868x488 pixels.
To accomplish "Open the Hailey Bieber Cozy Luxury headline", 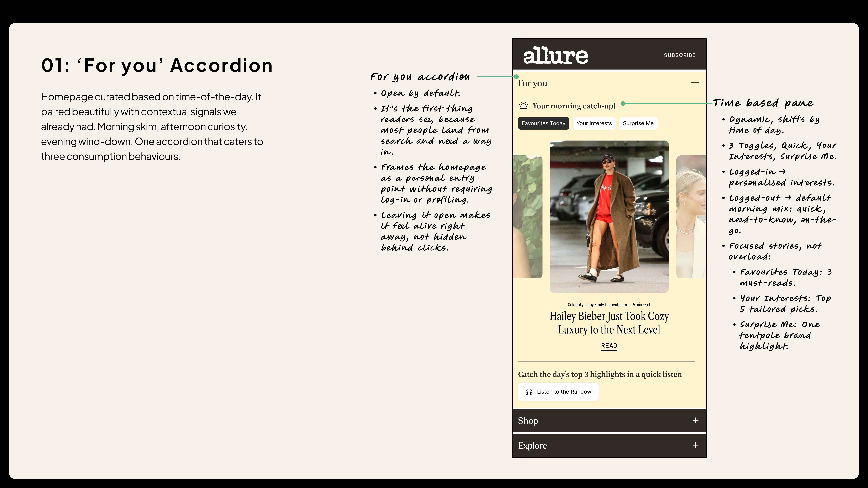I will [609, 323].
